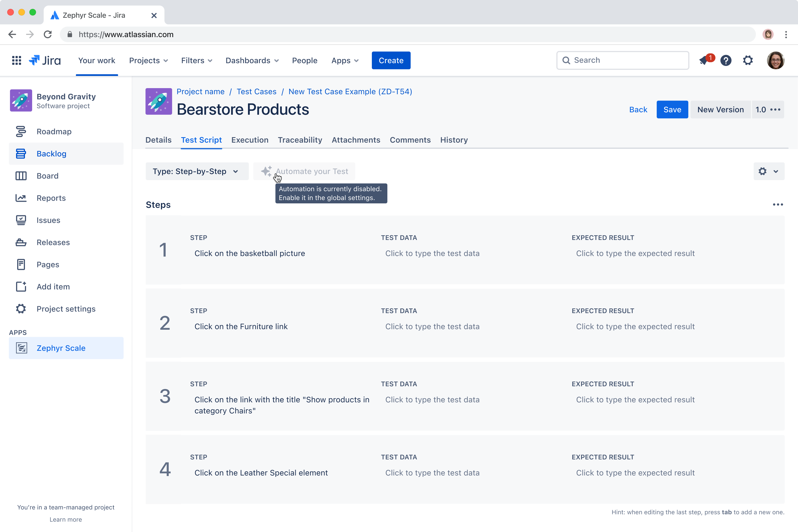The image size is (798, 532).
Task: Click the Board icon in sidebar
Action: (21, 176)
